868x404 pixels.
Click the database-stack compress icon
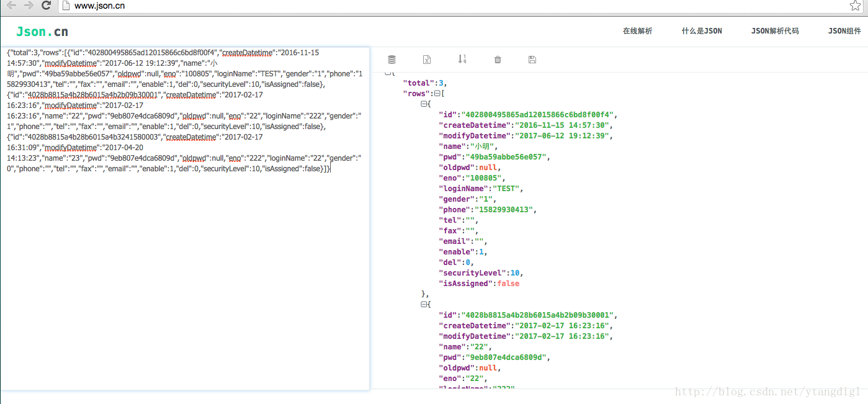point(391,60)
